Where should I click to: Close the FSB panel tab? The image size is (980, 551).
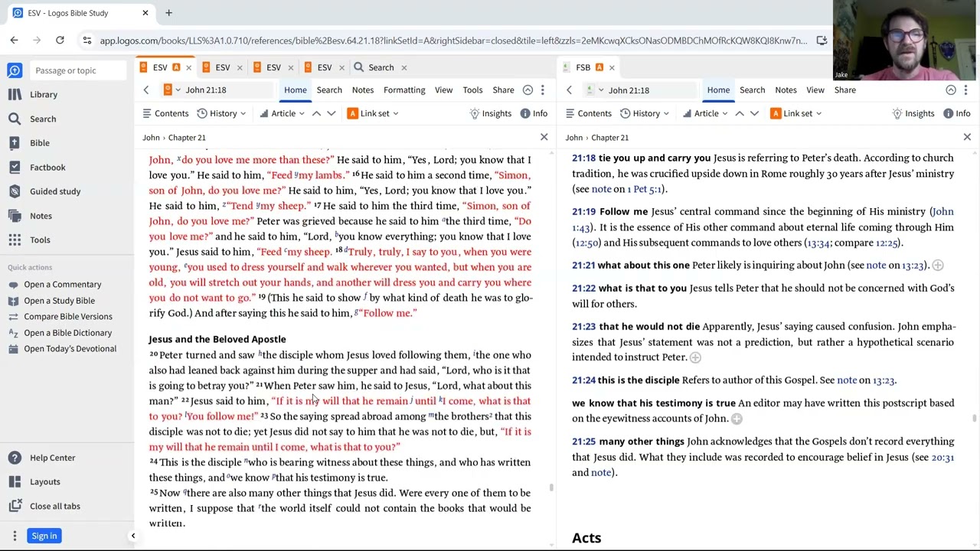[612, 68]
